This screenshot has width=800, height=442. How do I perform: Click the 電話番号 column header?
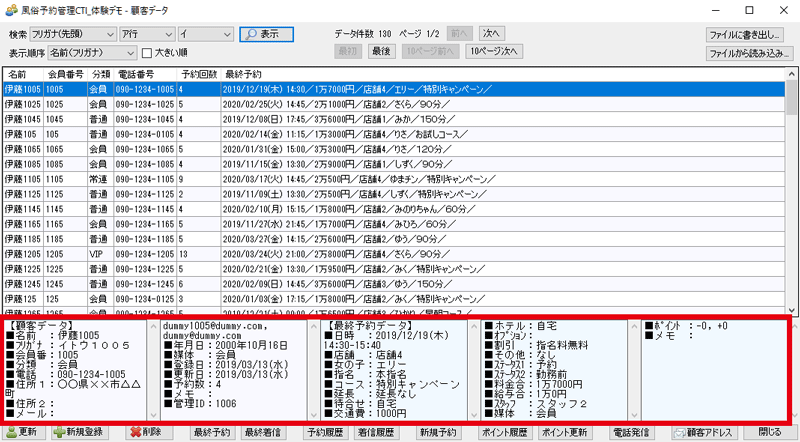[x=136, y=74]
